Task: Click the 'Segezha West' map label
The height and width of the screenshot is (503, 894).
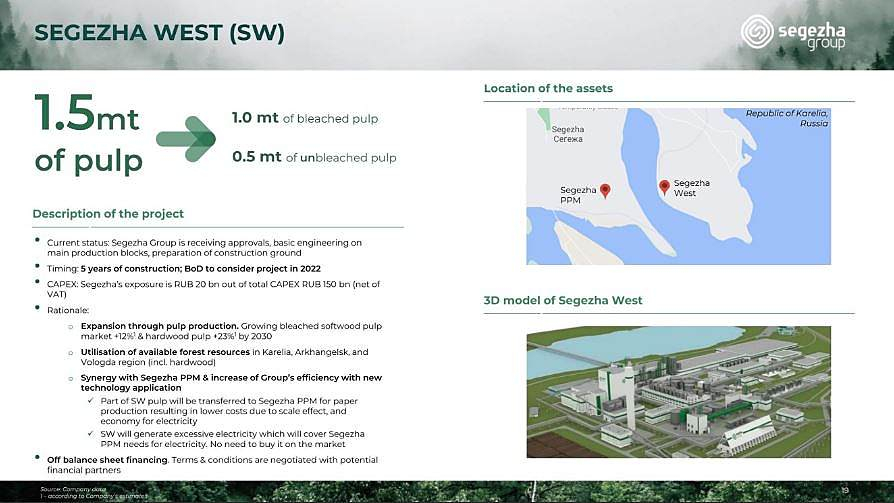Action: pyautogui.click(x=692, y=188)
